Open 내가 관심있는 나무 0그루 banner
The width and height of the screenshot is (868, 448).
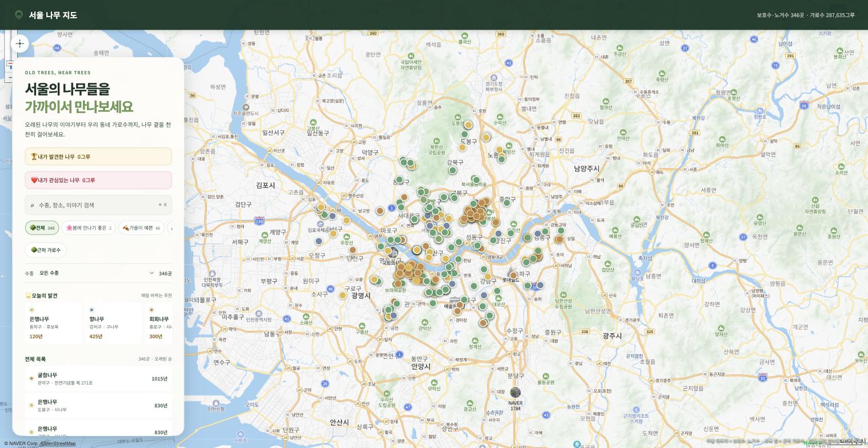point(98,180)
